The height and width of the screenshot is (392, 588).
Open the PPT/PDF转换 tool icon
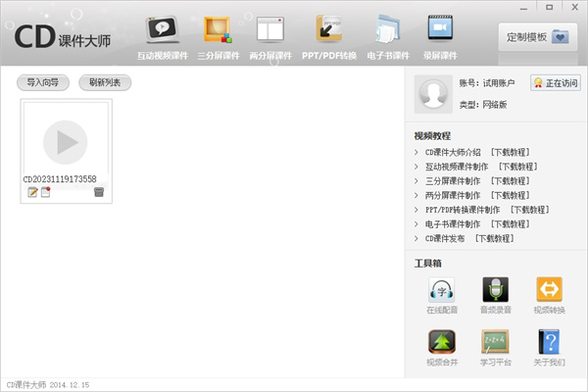(x=329, y=28)
